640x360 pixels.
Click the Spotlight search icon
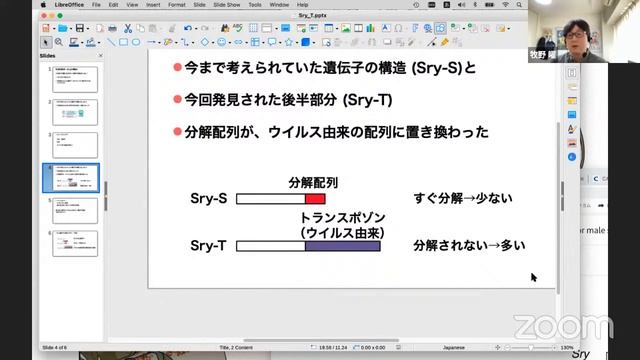519,5
